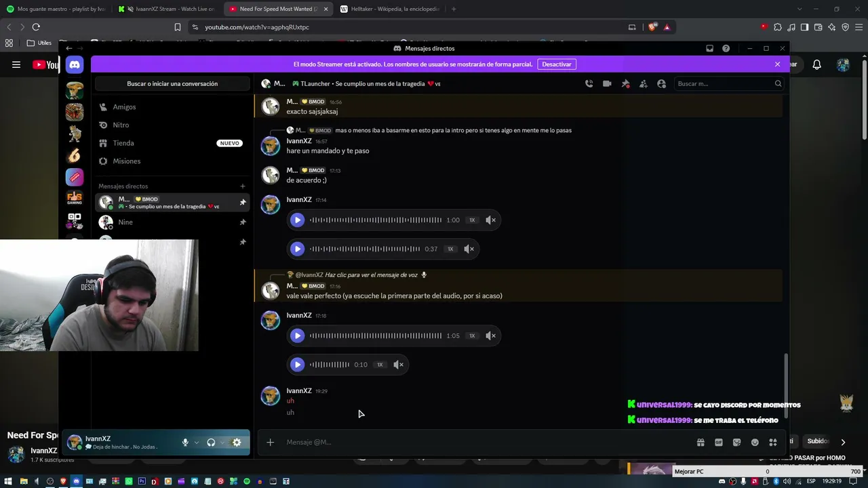Switch to the IvaannXZ Stream browser tab
868x488 pixels.
167,9
